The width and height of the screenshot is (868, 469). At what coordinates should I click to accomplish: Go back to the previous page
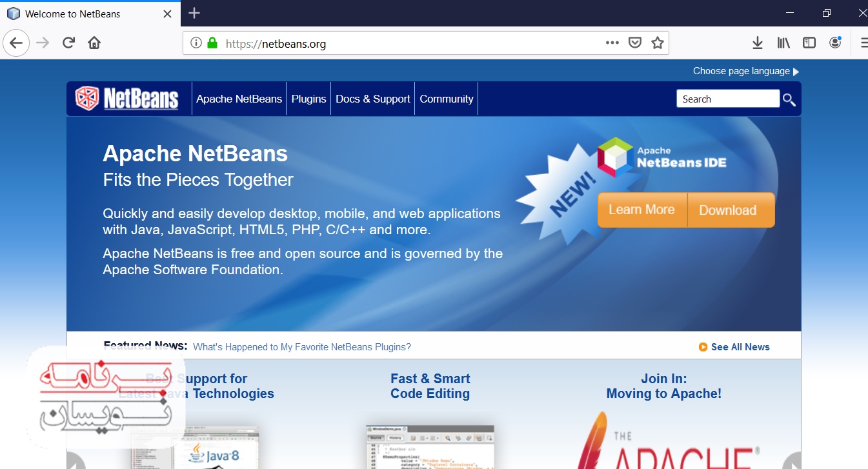[16, 43]
